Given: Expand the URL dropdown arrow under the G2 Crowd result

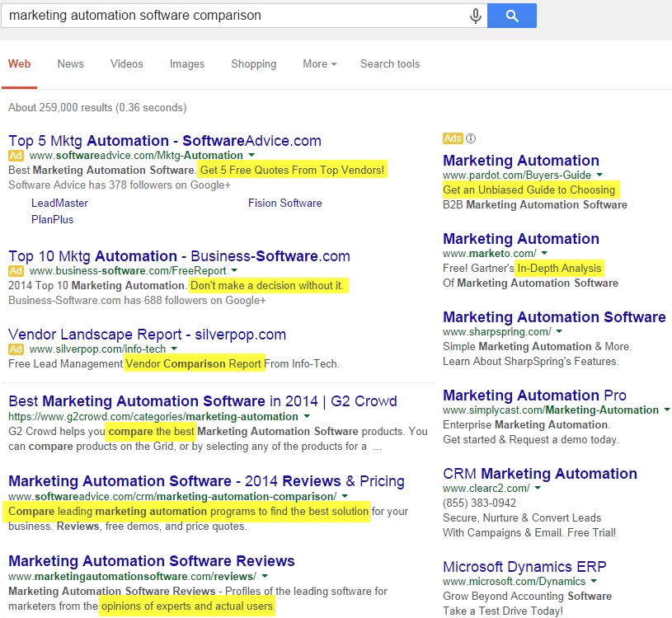Looking at the screenshot, I should [x=306, y=416].
